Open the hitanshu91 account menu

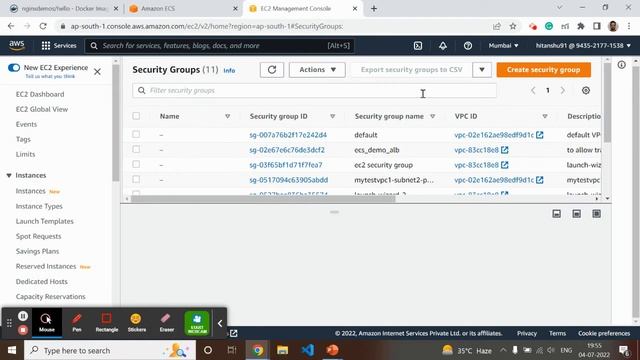pos(583,46)
